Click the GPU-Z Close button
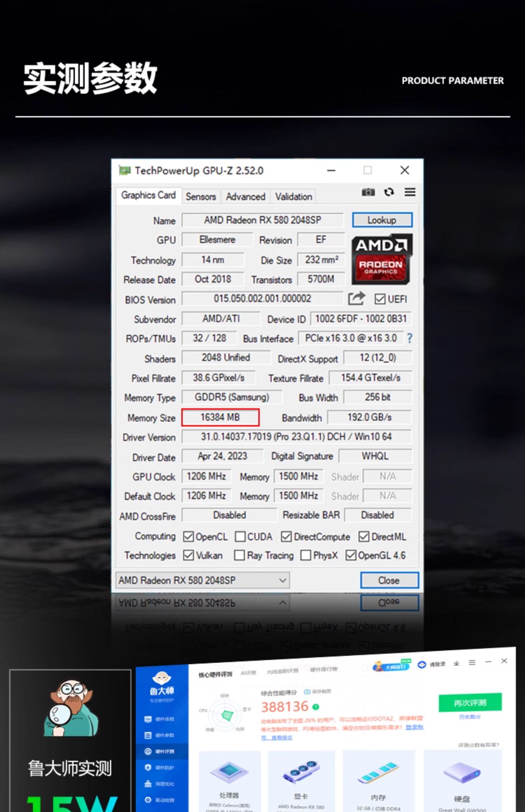The image size is (525, 812). [389, 580]
